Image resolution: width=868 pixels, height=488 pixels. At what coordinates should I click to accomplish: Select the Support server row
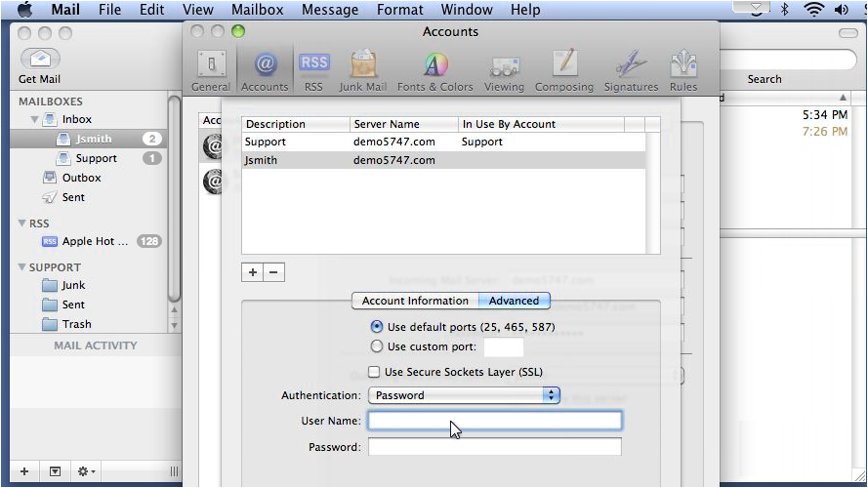[443, 142]
